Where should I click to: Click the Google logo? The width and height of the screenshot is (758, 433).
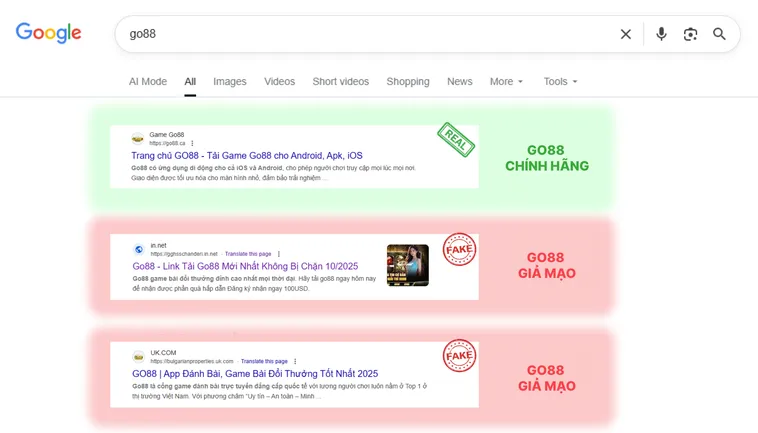(x=48, y=33)
